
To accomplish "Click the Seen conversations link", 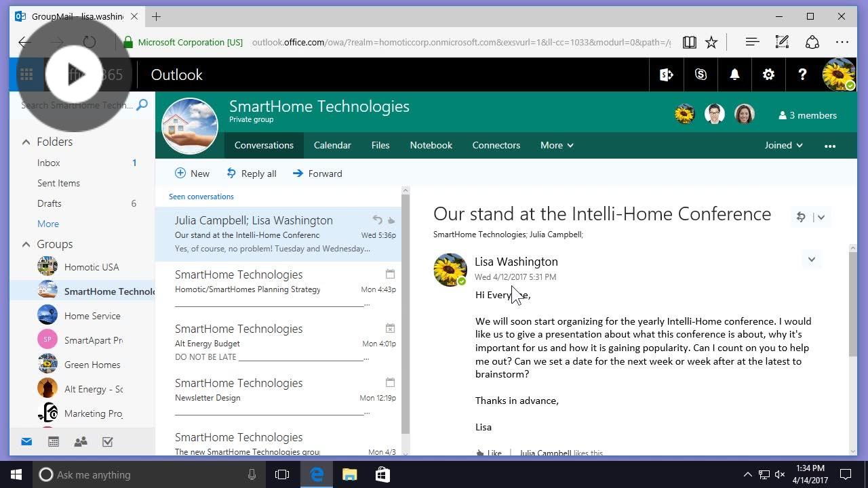I will [201, 197].
